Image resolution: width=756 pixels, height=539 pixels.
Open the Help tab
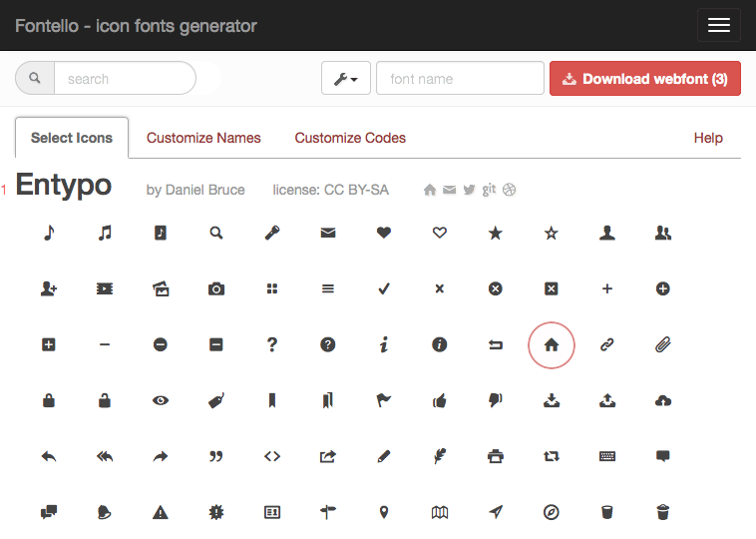click(708, 138)
